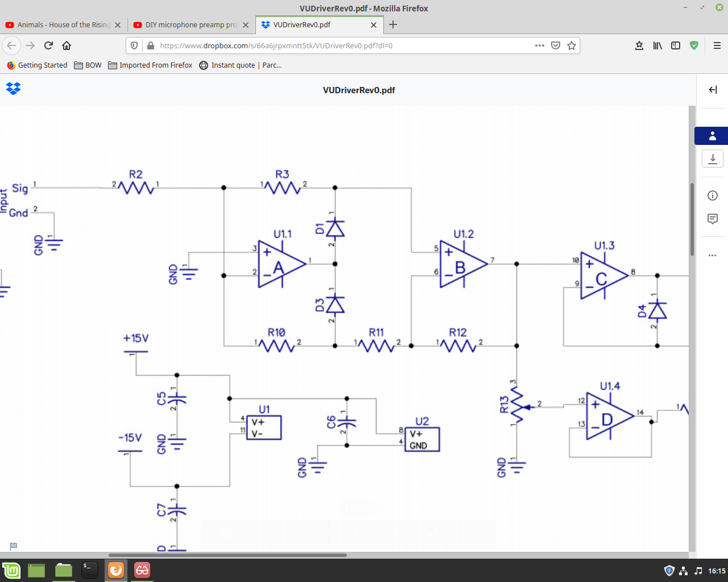Open the first green file manager in taskbar
Image resolution: width=728 pixels, height=582 pixels.
coord(36,570)
